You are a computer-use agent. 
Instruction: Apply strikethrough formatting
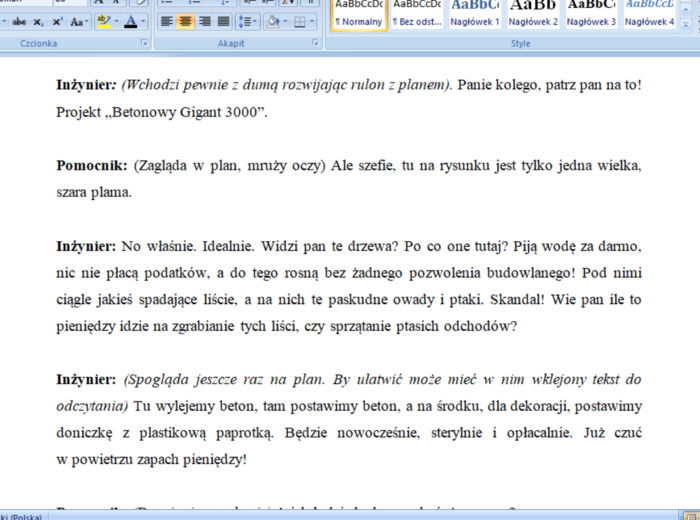(19, 21)
